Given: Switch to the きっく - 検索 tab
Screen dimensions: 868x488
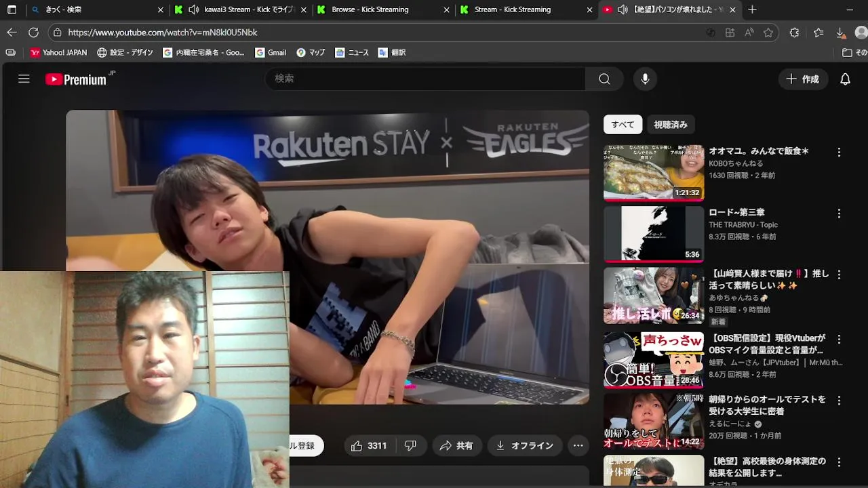Looking at the screenshot, I should (x=97, y=9).
